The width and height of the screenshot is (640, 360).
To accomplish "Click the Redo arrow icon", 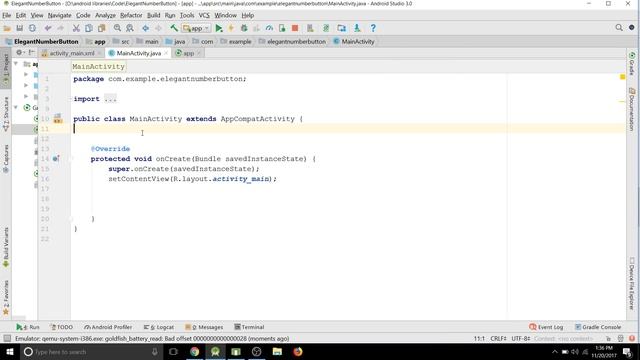I will tap(60, 28).
